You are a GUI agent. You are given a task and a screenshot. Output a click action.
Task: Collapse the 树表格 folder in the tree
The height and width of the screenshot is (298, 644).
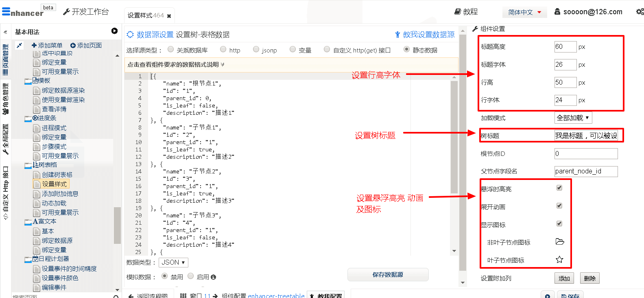tap(28, 165)
